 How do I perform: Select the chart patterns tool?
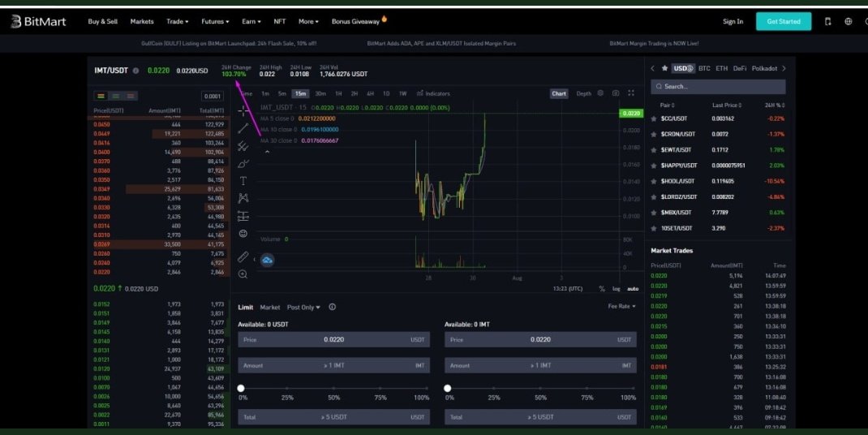243,198
